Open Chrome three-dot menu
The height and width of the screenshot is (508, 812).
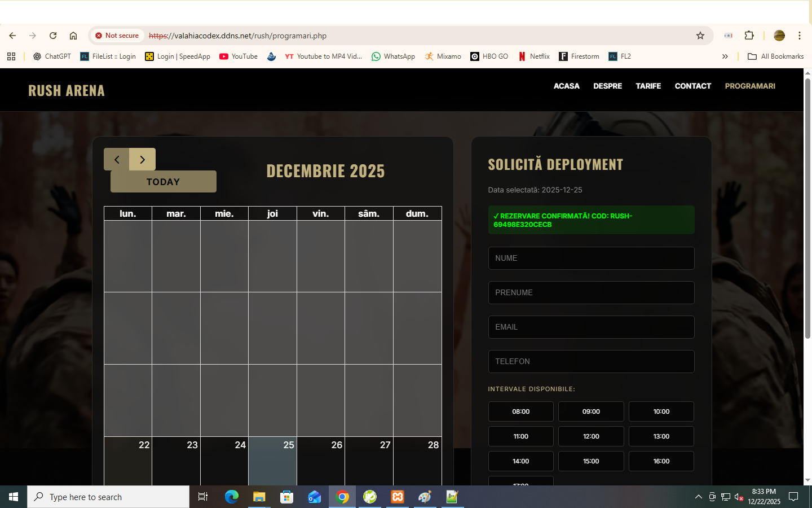click(x=799, y=36)
